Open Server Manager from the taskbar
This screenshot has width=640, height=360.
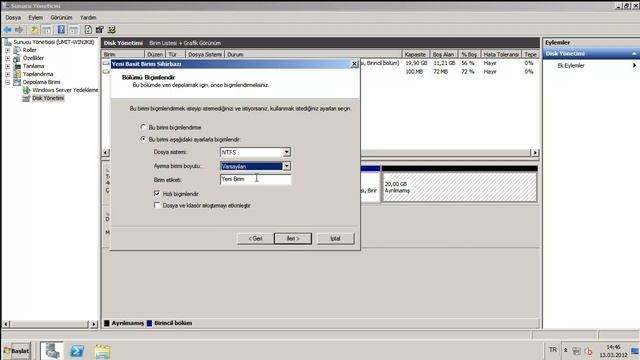52,351
